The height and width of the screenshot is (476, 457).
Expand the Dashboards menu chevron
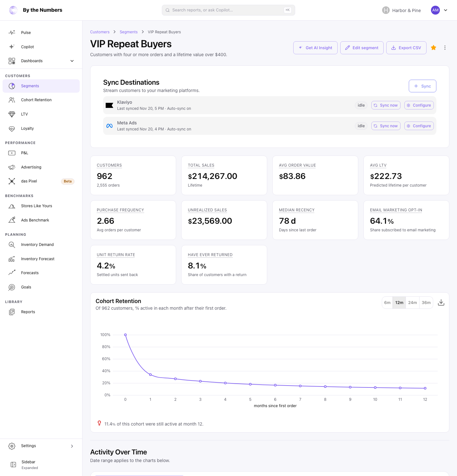point(72,61)
